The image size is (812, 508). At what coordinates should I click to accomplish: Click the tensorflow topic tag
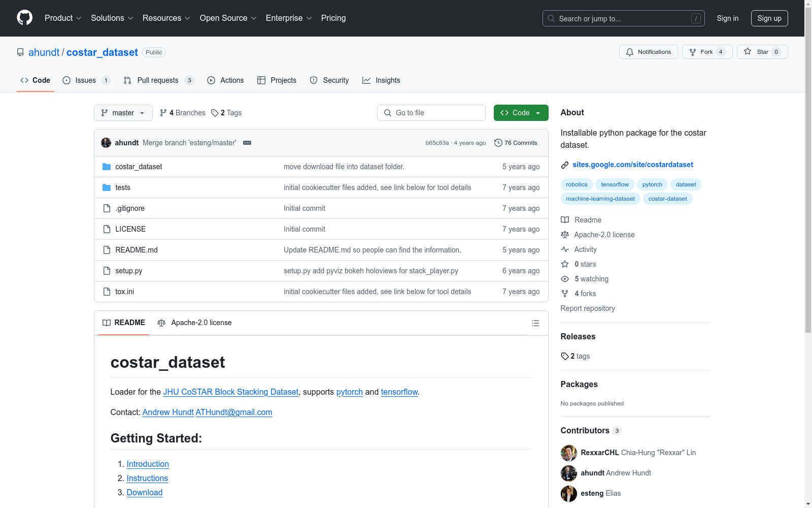coord(615,184)
